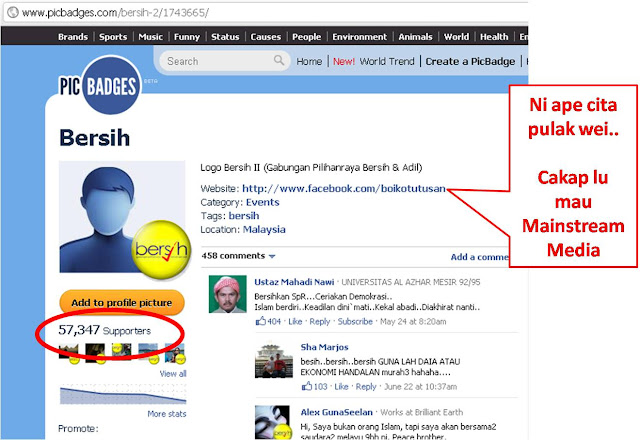Open Alex GunaSeelan profile name
The height and width of the screenshot is (440, 640).
[x=336, y=412]
